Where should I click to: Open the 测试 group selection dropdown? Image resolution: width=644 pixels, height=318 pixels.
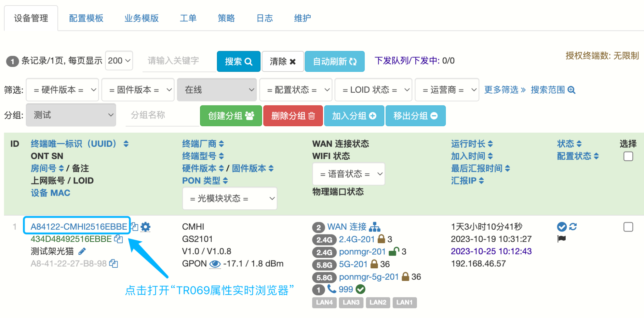(x=71, y=115)
